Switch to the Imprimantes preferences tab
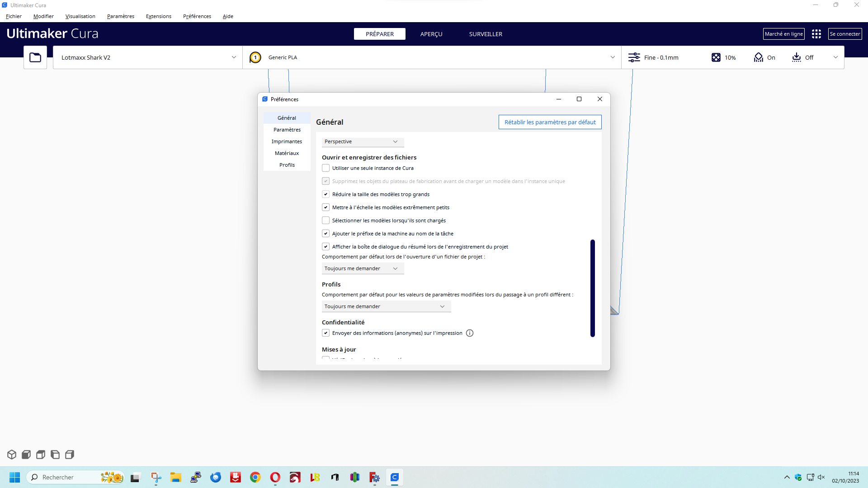The image size is (868, 488). pos(287,141)
